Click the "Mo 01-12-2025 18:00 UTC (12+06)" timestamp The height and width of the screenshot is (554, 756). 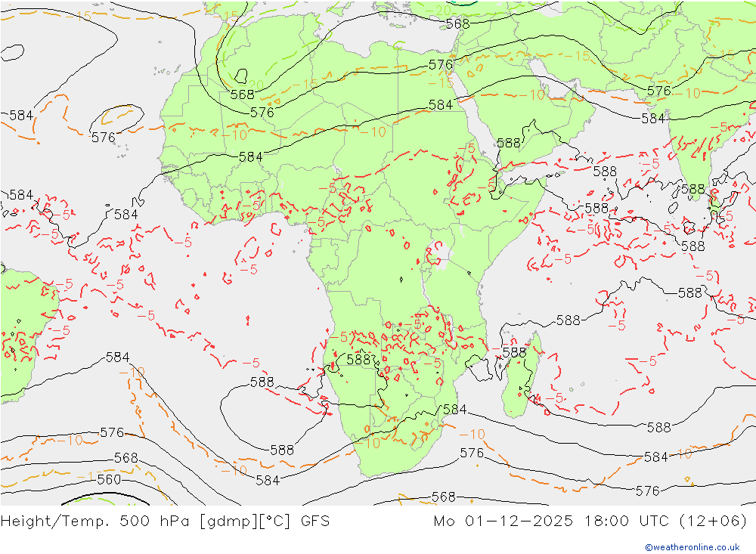pyautogui.click(x=590, y=522)
